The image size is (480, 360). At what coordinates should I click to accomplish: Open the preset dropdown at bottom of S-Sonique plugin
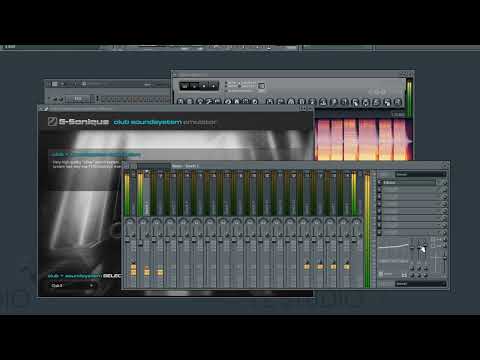pyautogui.click(x=72, y=286)
